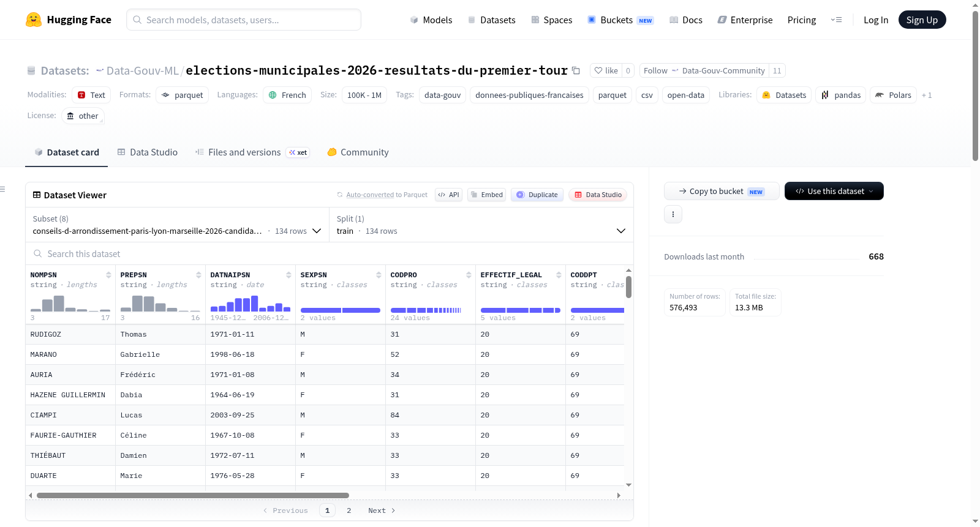Click the page vertical scrollbar
980x527 pixels.
pyautogui.click(x=975, y=86)
